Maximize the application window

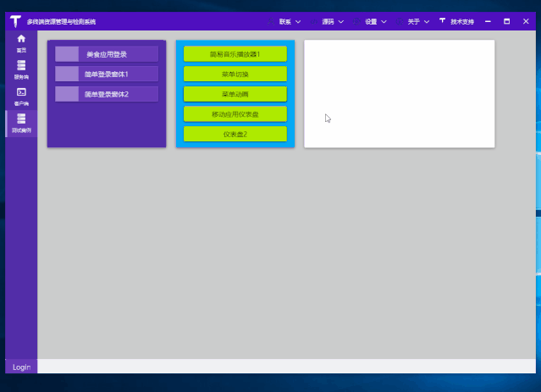(x=507, y=21)
